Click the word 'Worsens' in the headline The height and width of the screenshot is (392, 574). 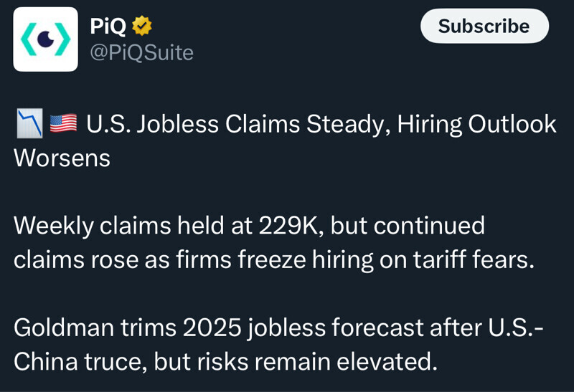[62, 158]
